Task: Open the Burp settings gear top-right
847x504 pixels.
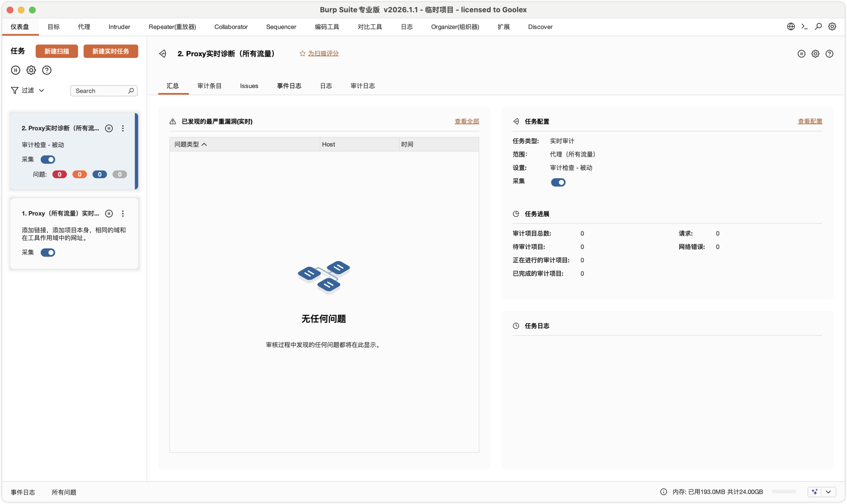Action: (832, 26)
